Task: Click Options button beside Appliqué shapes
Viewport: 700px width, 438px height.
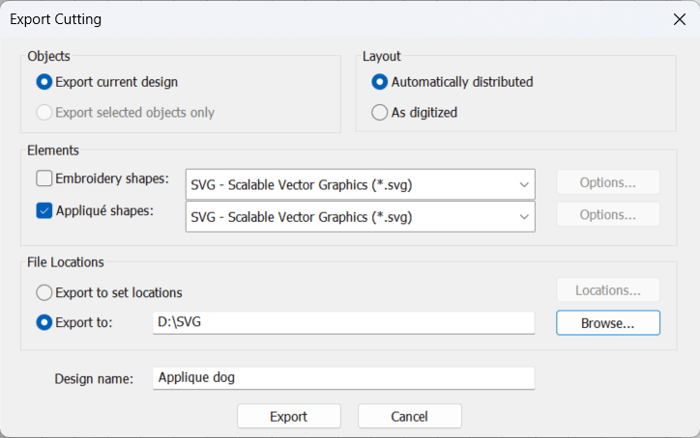Action: (608, 214)
